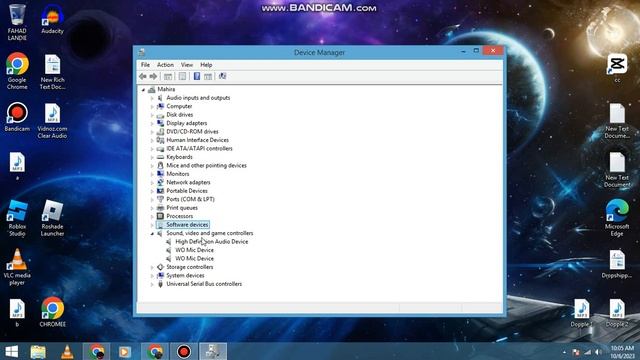Show hidden system tray icons arrow
This screenshot has height=360, width=640.
click(564, 352)
